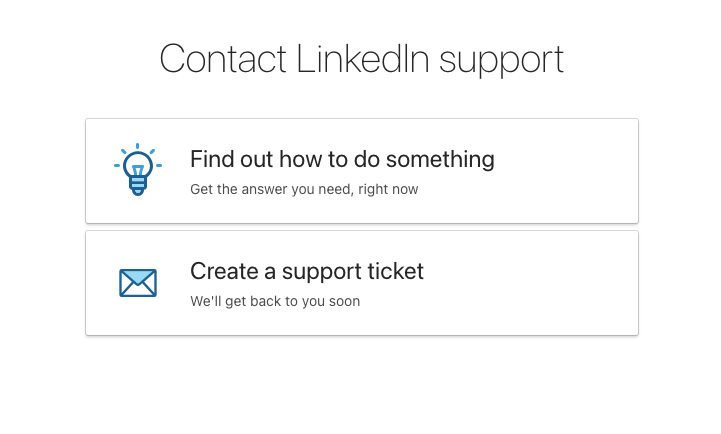The height and width of the screenshot is (434, 721).
Task: Click the word 'LinkedIn' in the page heading
Action: pos(363,58)
